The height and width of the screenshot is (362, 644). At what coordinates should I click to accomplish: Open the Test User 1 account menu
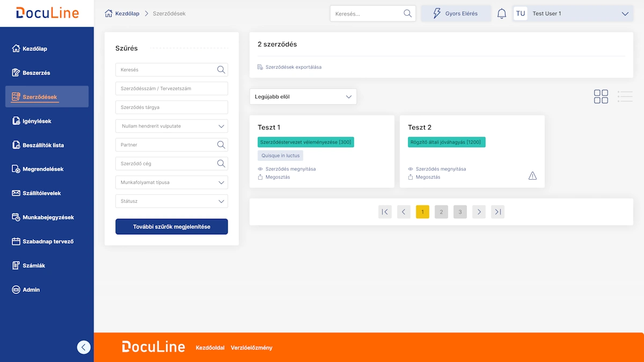pos(572,13)
